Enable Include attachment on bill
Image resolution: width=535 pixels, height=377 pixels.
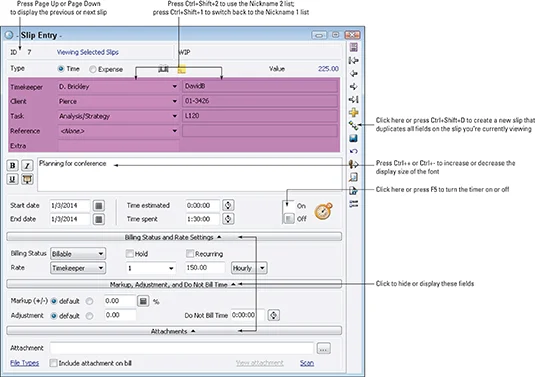click(53, 363)
